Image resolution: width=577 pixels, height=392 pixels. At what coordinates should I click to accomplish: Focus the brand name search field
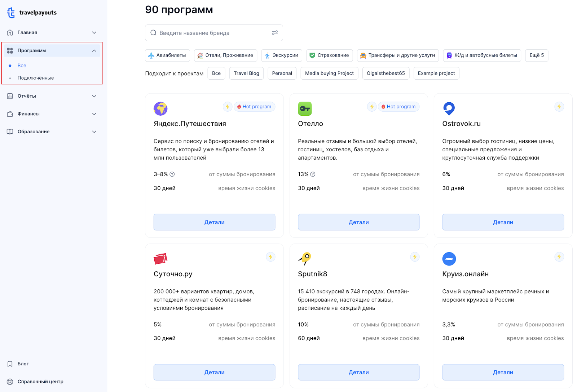click(x=214, y=33)
